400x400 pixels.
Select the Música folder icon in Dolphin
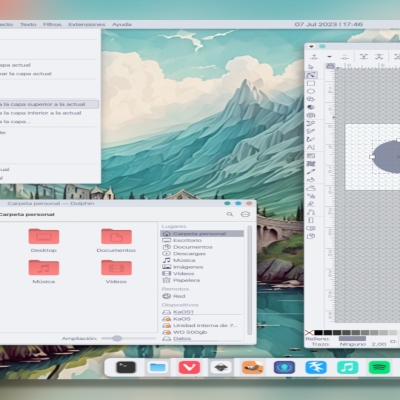pos(44,267)
